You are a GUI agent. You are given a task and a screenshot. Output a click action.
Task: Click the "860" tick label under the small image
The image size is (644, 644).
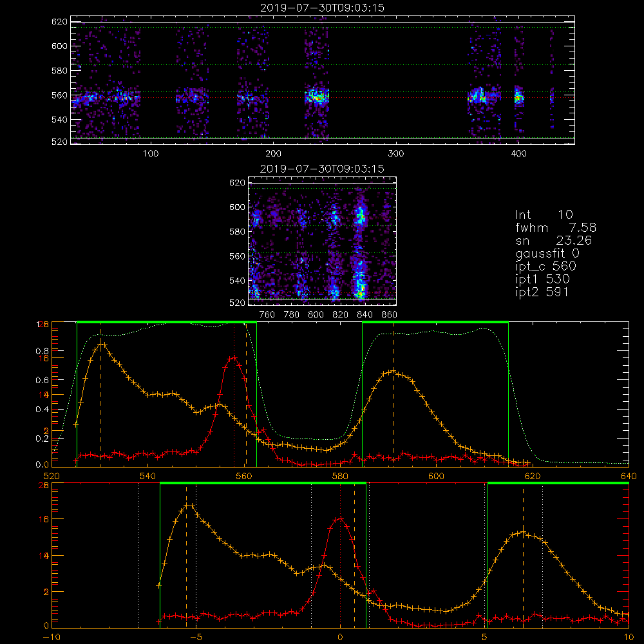390,315
